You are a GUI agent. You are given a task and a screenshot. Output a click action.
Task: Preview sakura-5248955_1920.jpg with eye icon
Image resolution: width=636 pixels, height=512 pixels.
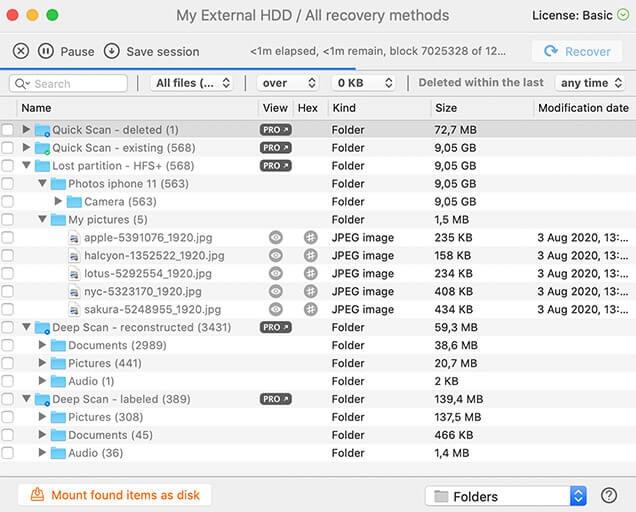(x=276, y=309)
